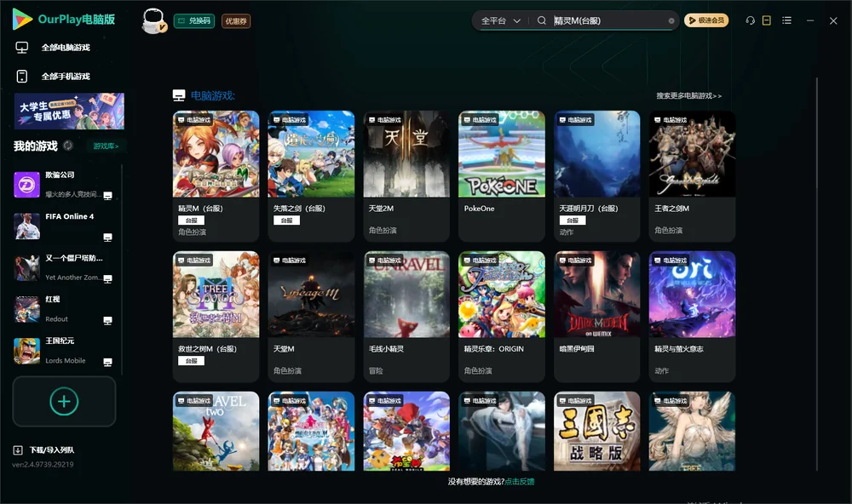This screenshot has width=852, height=504.
Task: Open 又一个僵尸塔防 in my games list
Action: click(64, 267)
